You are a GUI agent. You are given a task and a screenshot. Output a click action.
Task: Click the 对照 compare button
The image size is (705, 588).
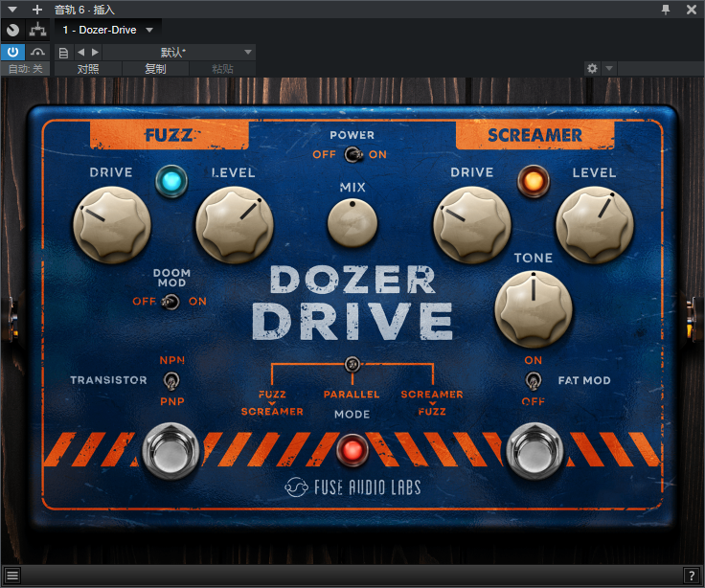tap(88, 69)
